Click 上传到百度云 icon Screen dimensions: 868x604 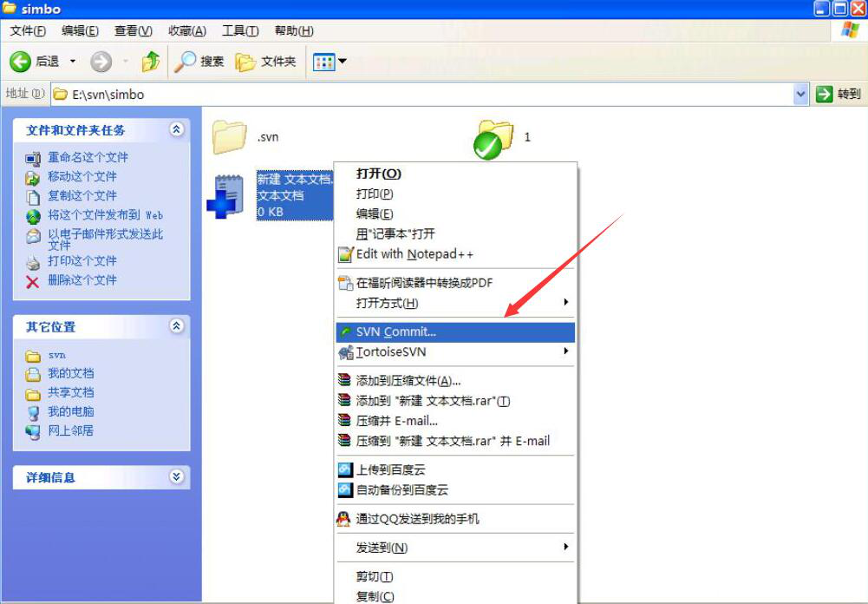click(345, 469)
